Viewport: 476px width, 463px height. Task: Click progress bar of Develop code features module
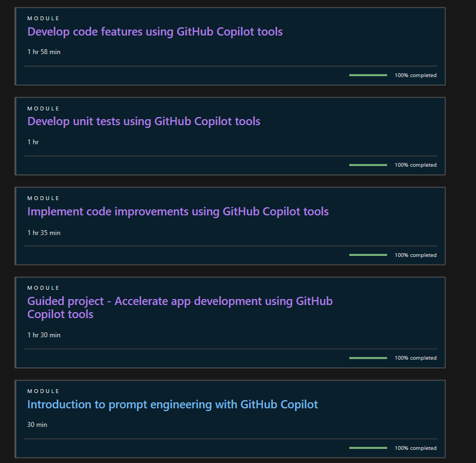368,75
